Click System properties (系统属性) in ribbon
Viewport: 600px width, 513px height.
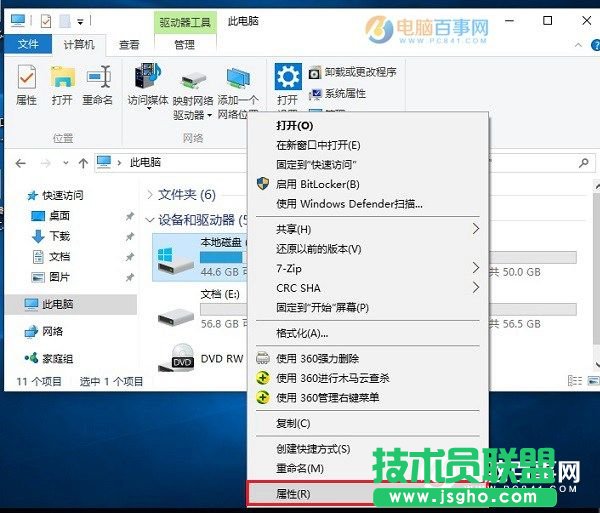[338, 93]
